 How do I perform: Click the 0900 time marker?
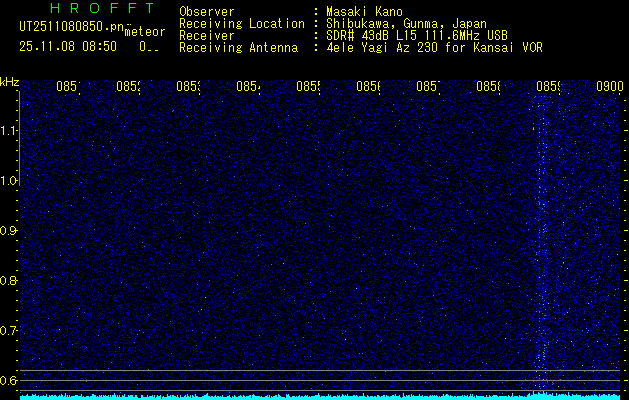point(610,87)
